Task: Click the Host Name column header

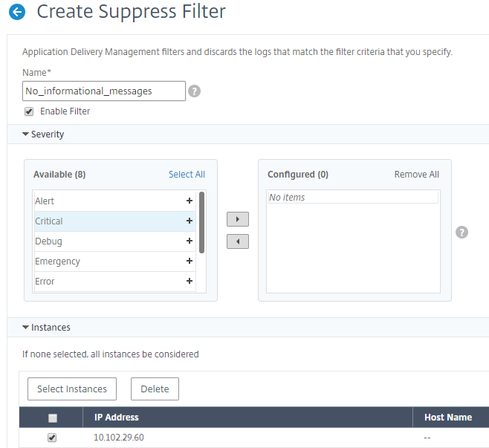Action: [451, 417]
